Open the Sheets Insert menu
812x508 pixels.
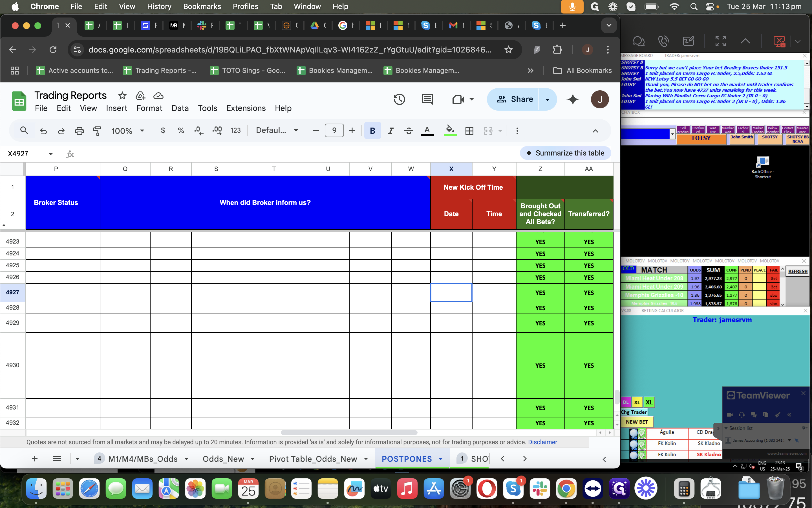point(116,108)
